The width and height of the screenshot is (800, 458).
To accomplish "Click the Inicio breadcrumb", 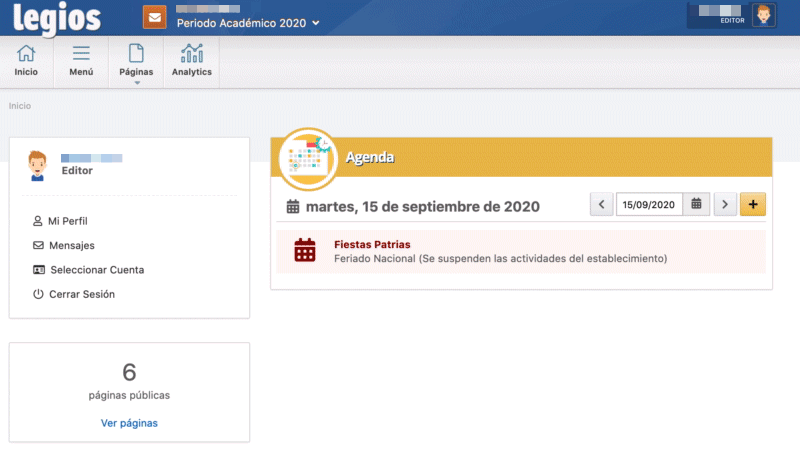I will point(20,106).
